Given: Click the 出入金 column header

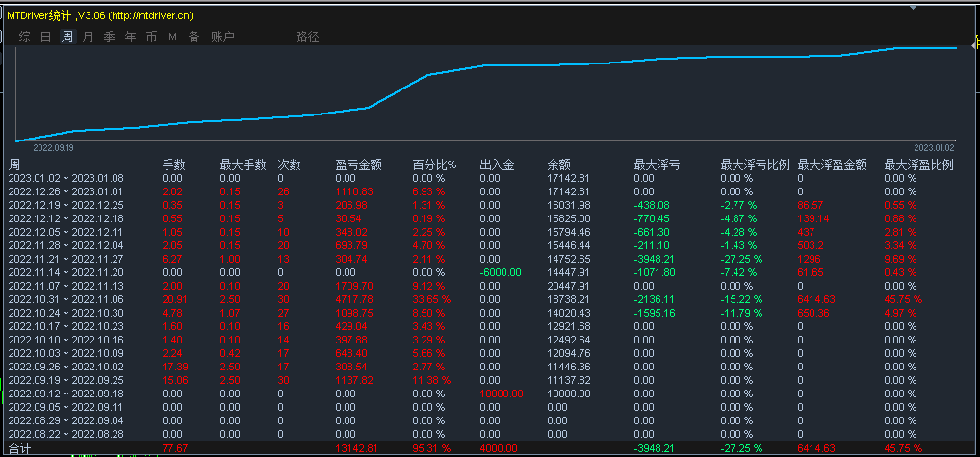Looking at the screenshot, I should (x=498, y=165).
